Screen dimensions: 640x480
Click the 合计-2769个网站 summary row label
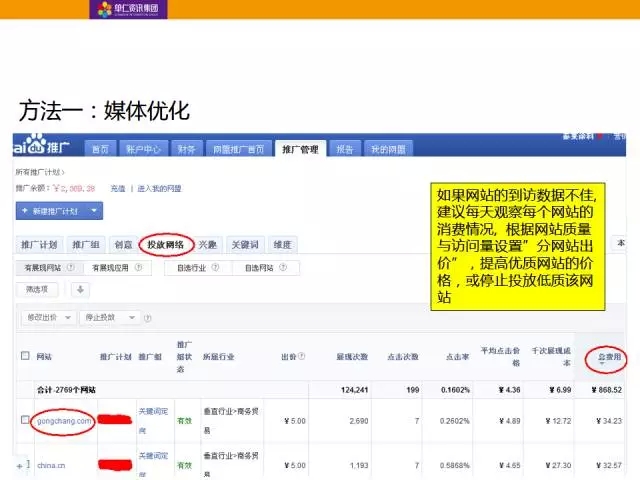coord(66,390)
